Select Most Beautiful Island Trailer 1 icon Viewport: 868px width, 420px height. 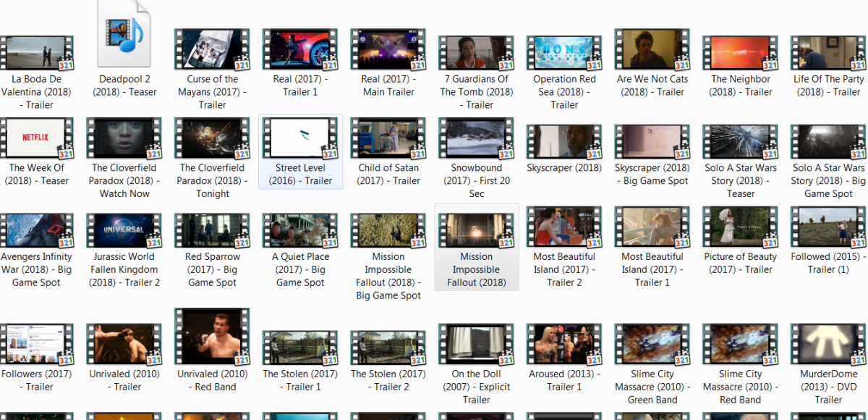point(653,227)
